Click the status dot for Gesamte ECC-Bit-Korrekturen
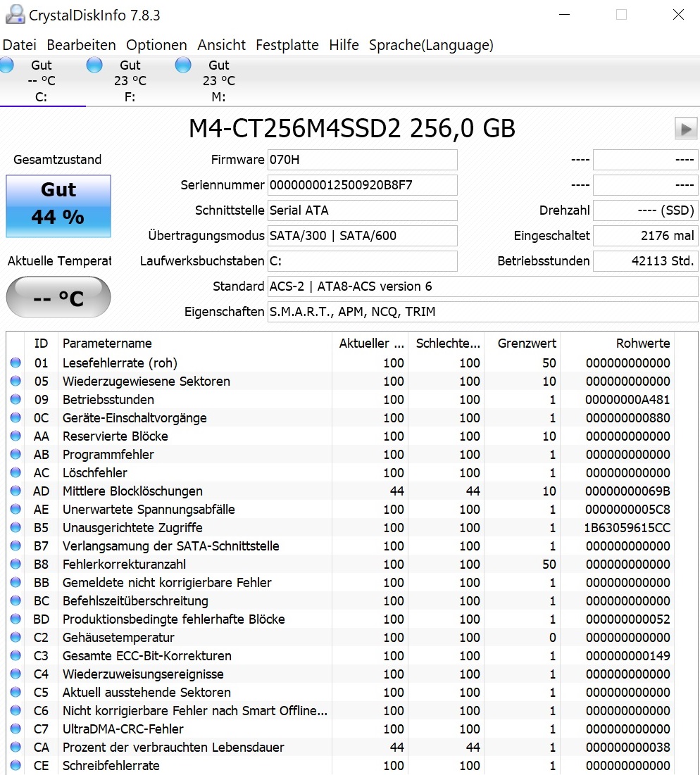Image resolution: width=700 pixels, height=775 pixels. point(15,655)
